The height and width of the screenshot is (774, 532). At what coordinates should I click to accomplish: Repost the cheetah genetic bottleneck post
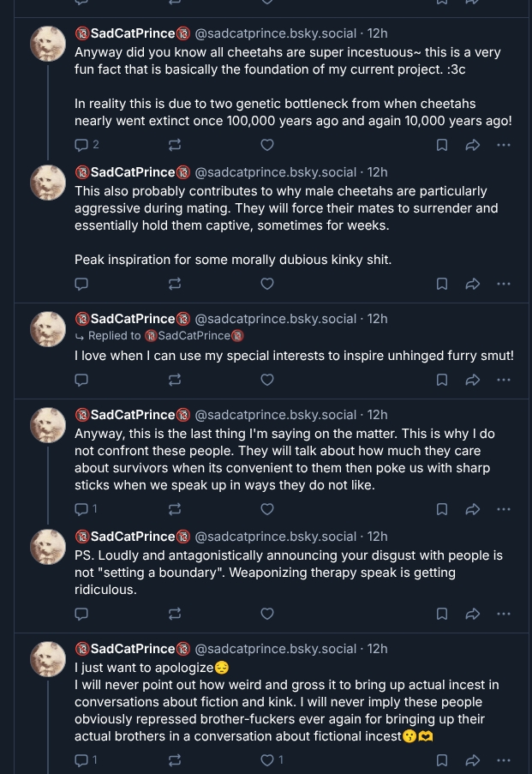click(175, 145)
